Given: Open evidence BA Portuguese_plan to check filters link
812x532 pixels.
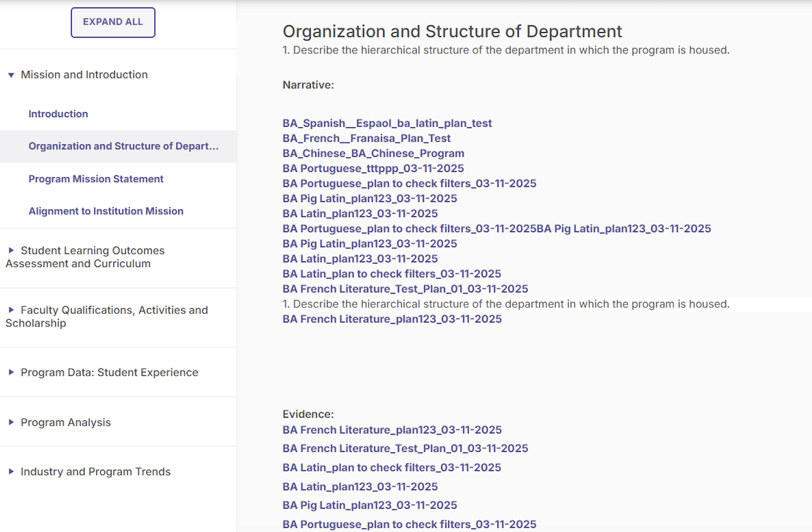Looking at the screenshot, I should (x=409, y=524).
